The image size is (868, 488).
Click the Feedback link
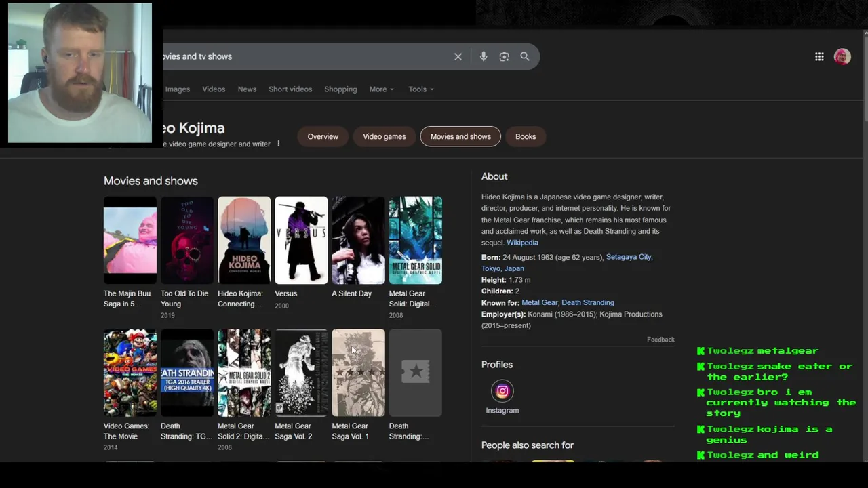click(660, 340)
